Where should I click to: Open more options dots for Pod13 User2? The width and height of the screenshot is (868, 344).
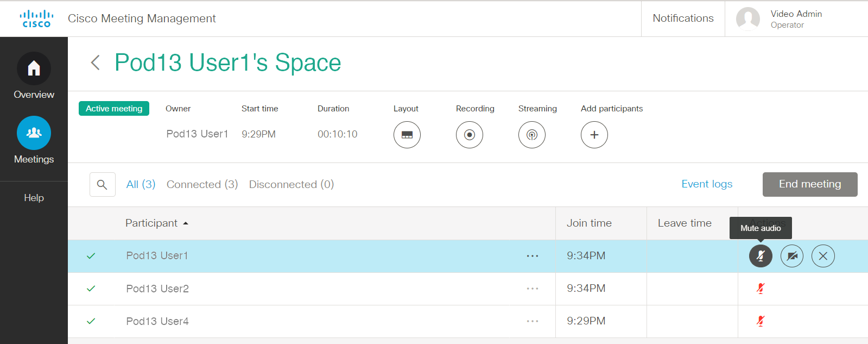(x=533, y=289)
